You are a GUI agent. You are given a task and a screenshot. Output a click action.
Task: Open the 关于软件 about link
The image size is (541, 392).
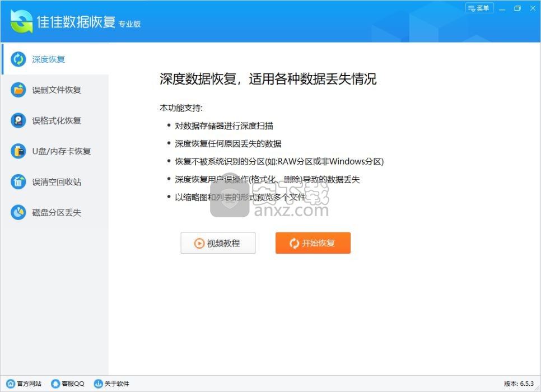click(x=116, y=384)
